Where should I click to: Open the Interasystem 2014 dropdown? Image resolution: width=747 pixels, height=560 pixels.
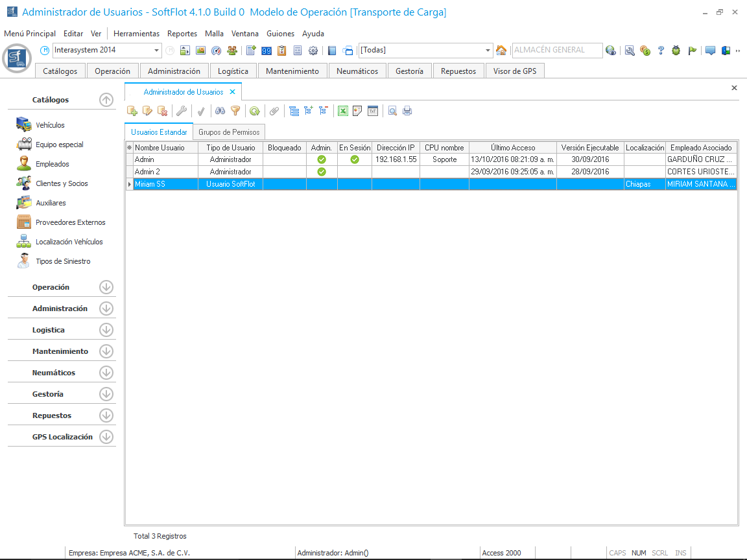(x=157, y=51)
